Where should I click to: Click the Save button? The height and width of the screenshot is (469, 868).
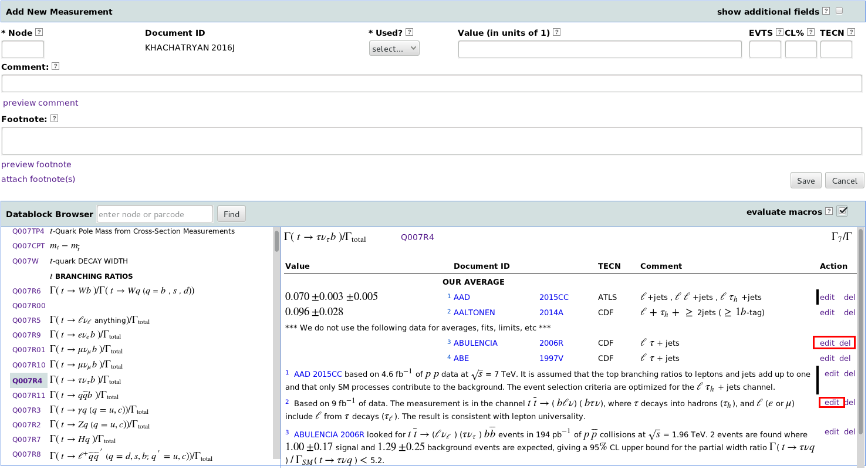pos(806,181)
